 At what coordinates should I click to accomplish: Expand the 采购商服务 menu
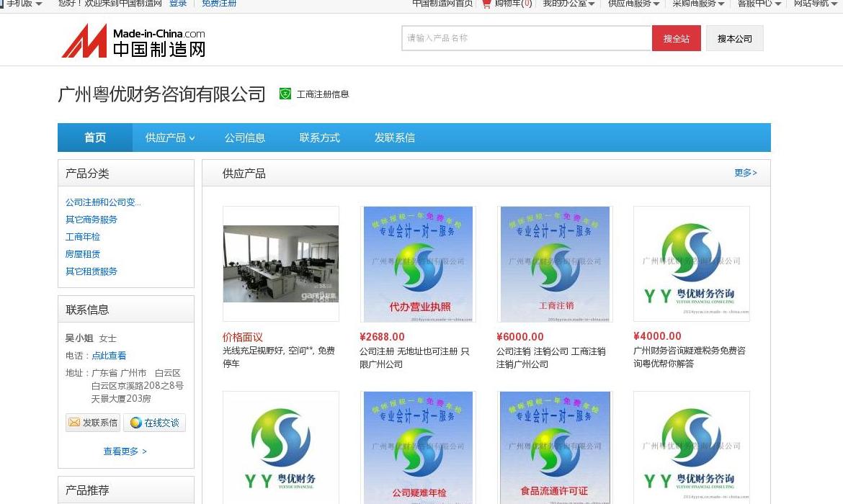click(698, 4)
